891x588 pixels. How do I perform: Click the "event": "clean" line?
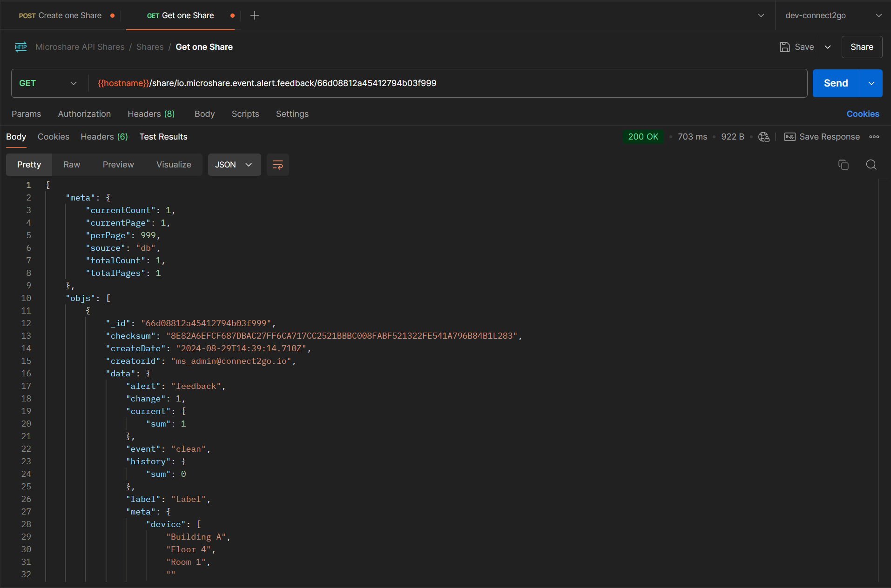click(168, 449)
